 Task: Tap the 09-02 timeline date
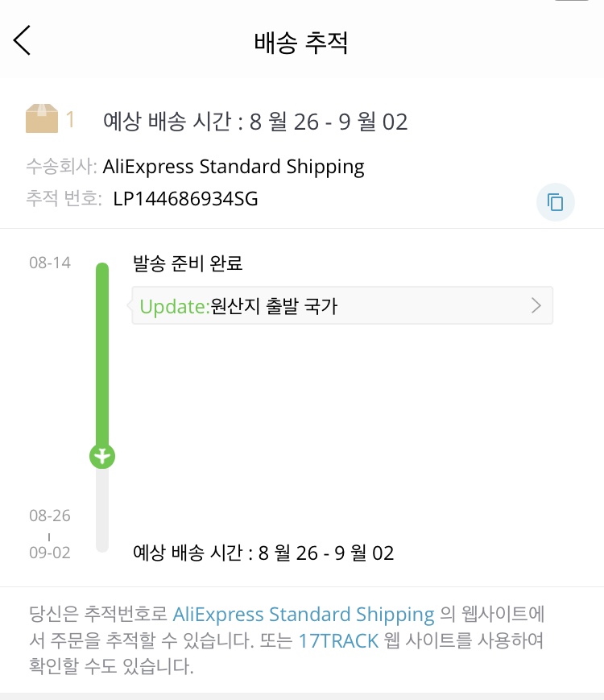[49, 553]
